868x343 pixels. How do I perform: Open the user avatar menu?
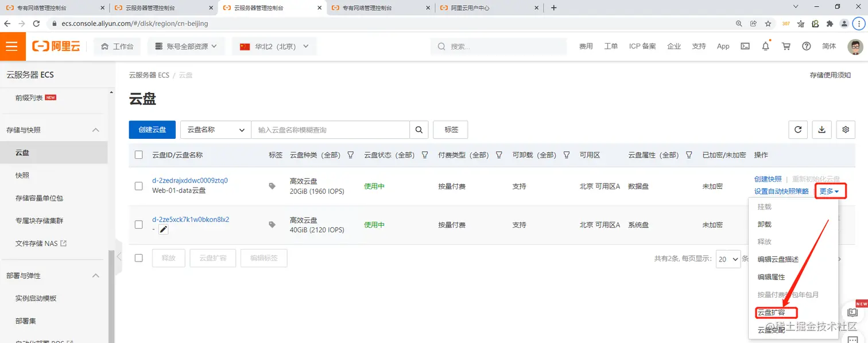(855, 46)
